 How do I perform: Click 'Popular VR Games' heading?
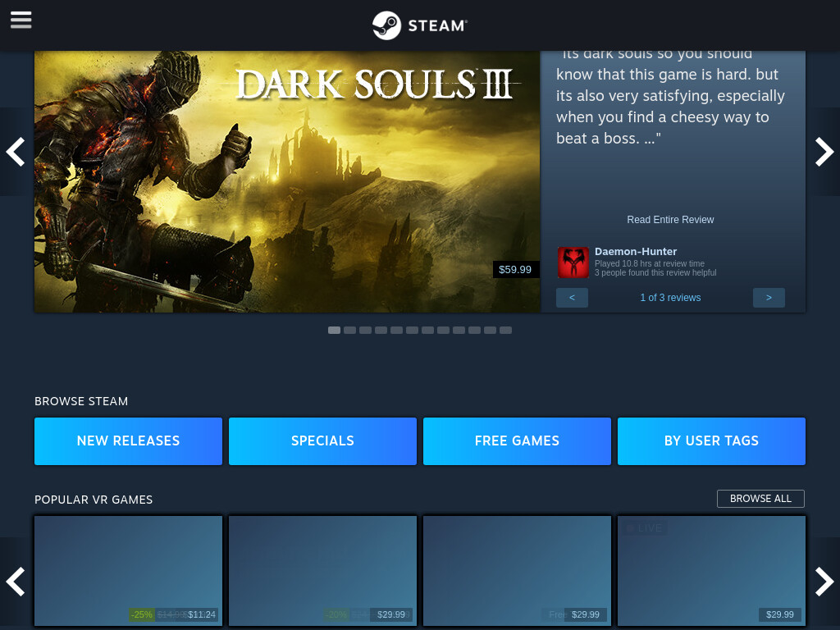pos(94,500)
